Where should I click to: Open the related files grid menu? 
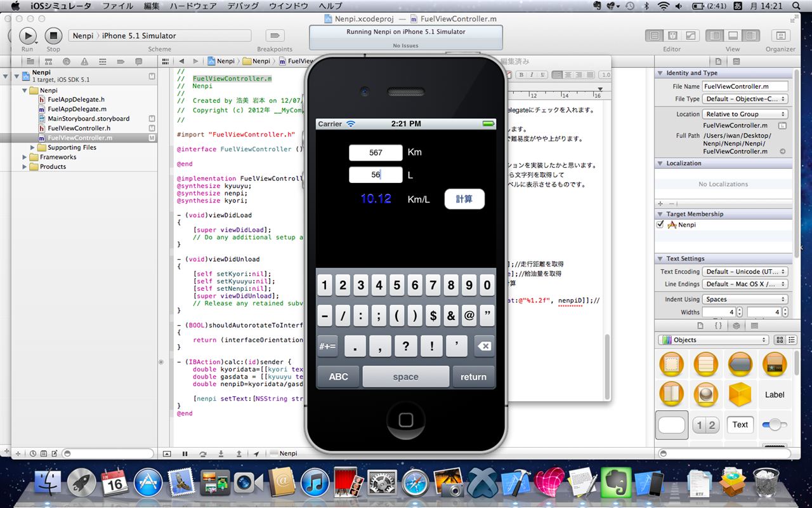tap(165, 62)
